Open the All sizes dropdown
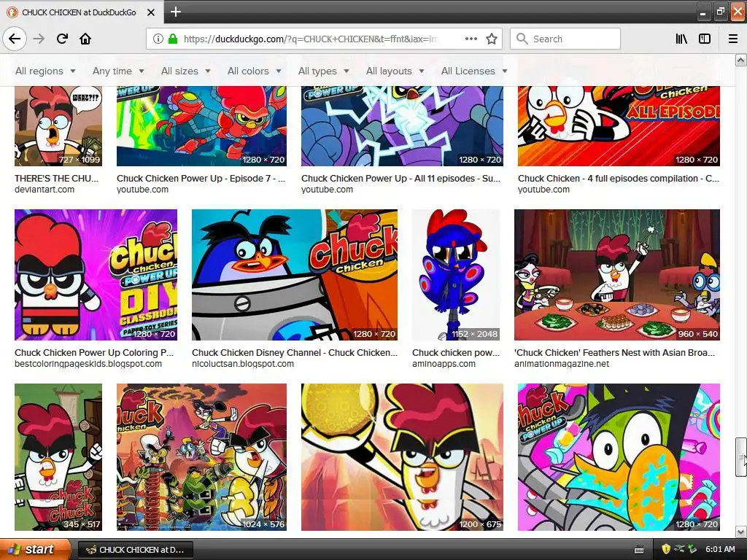This screenshot has height=560, width=747. tap(186, 71)
